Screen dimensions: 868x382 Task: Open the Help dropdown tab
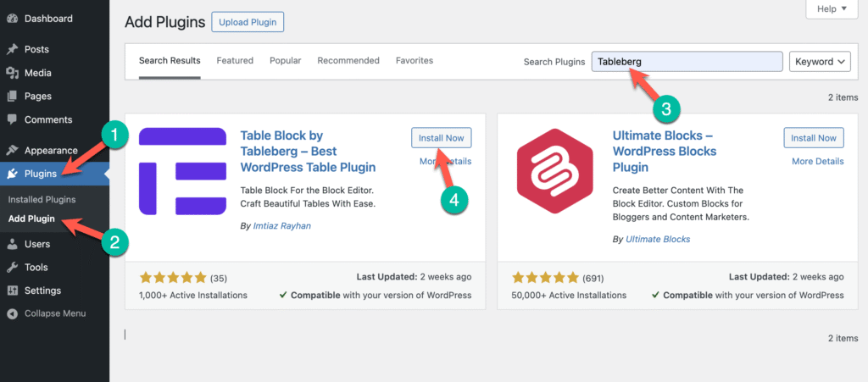832,8
